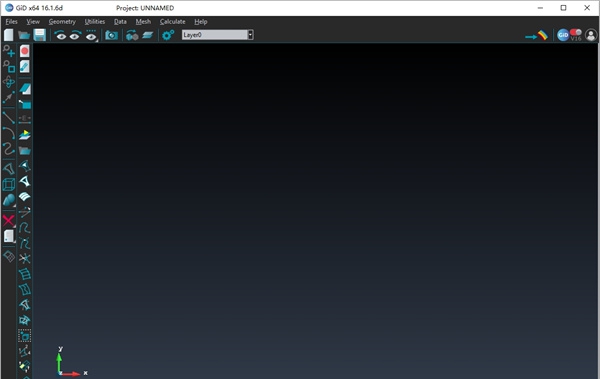Click the teal folder with arrow icon
The height and width of the screenshot is (379, 600).
point(24,104)
